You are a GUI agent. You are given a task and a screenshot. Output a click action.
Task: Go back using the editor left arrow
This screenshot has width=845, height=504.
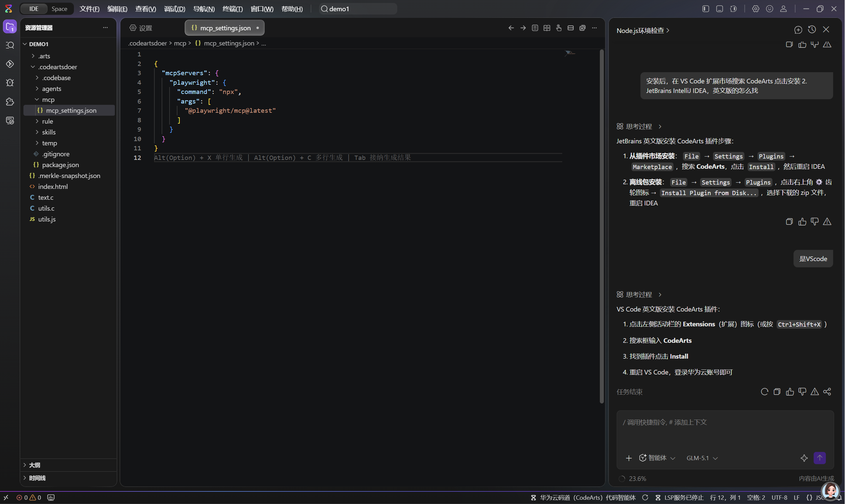tap(511, 28)
